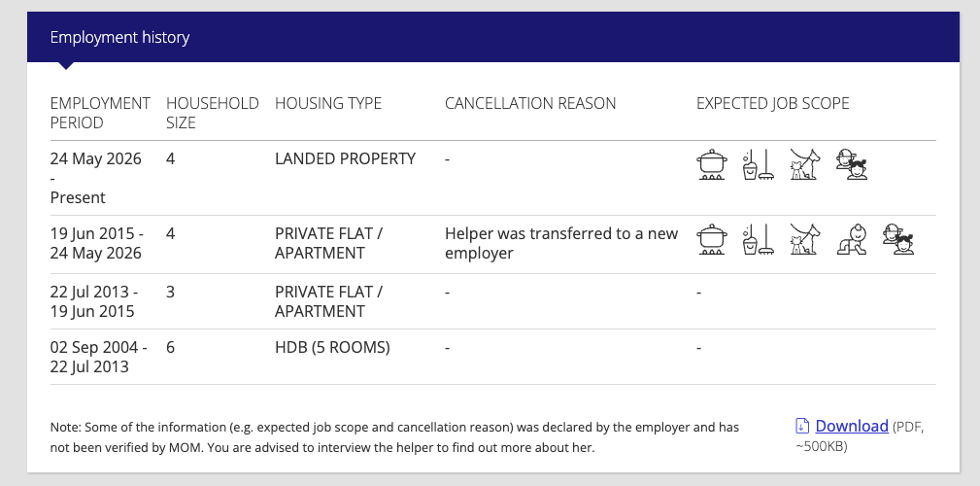
Task: Click mop and bucket icon in 2015-2026 row
Action: click(x=759, y=239)
